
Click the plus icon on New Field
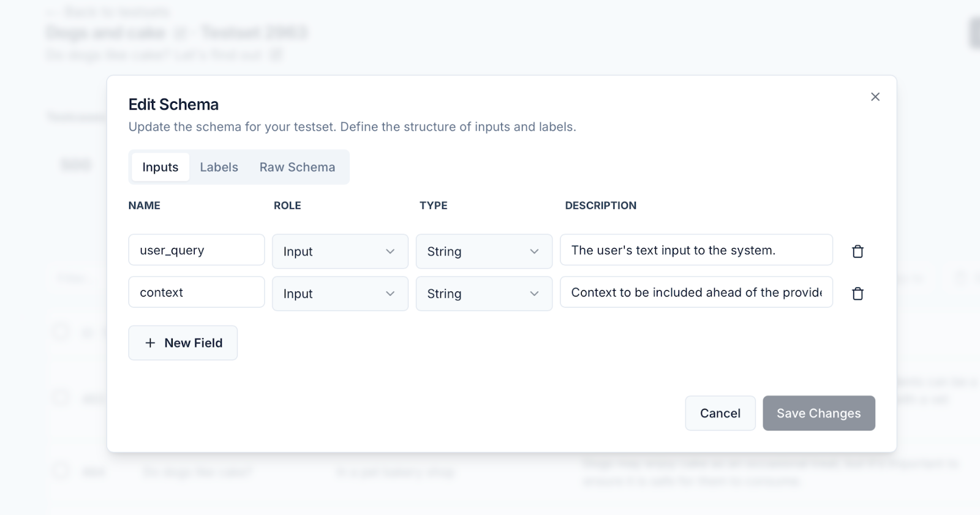coord(150,343)
